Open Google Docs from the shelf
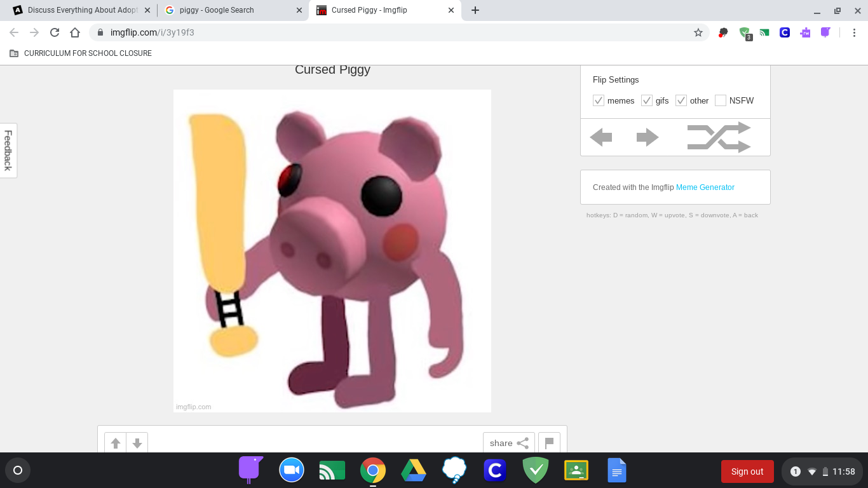 pyautogui.click(x=617, y=471)
